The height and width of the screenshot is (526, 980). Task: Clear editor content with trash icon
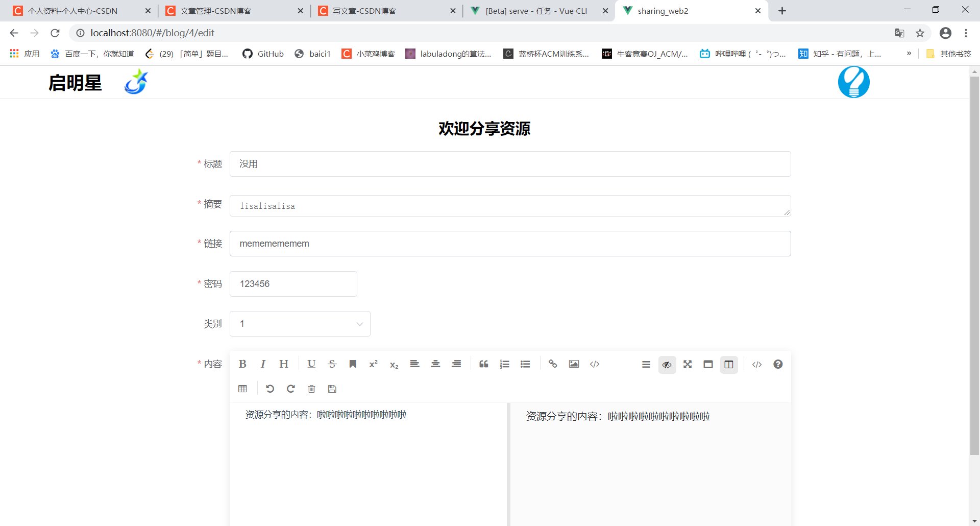pyautogui.click(x=311, y=389)
